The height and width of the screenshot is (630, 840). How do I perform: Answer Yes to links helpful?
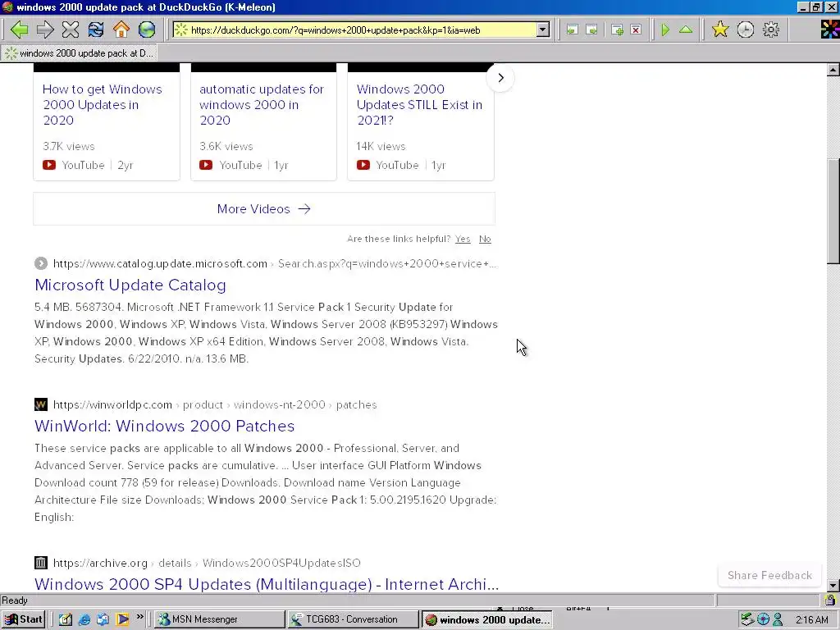463,239
